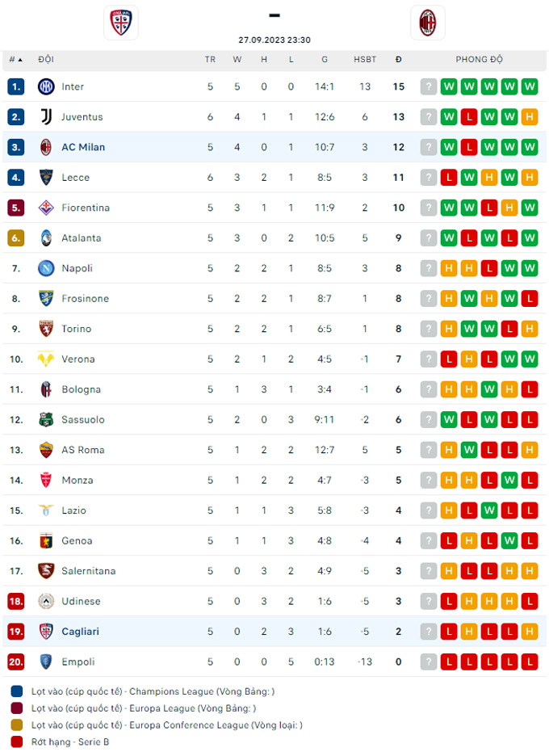Sort standings by the Đ points header
The height and width of the screenshot is (756, 549).
(x=399, y=59)
